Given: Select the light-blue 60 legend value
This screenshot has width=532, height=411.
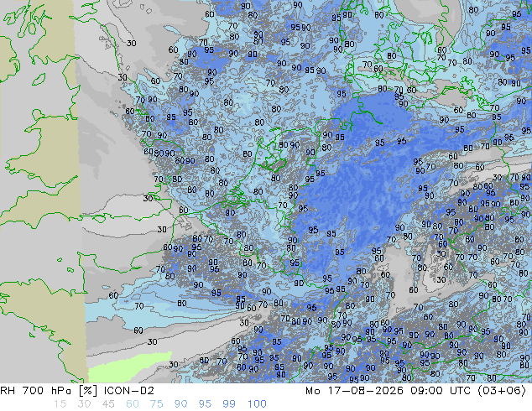Looking at the screenshot, I should [133, 404].
